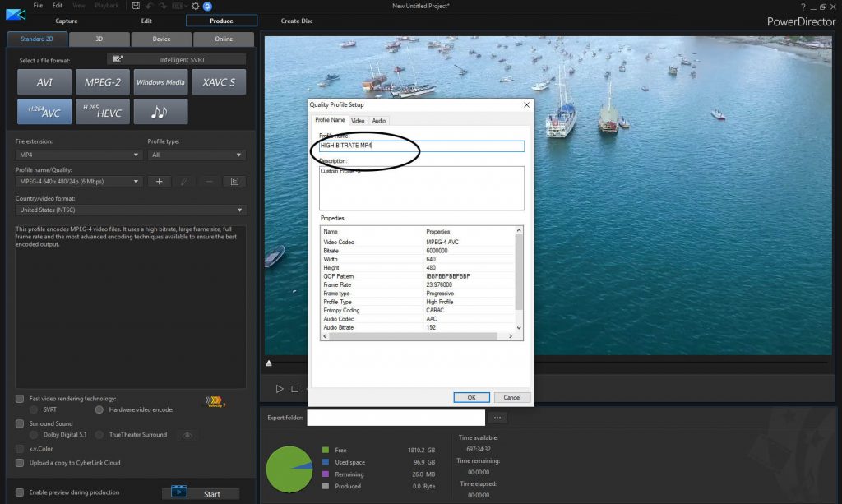This screenshot has width=842, height=504.
Task: Play the preview video
Action: pos(280,389)
